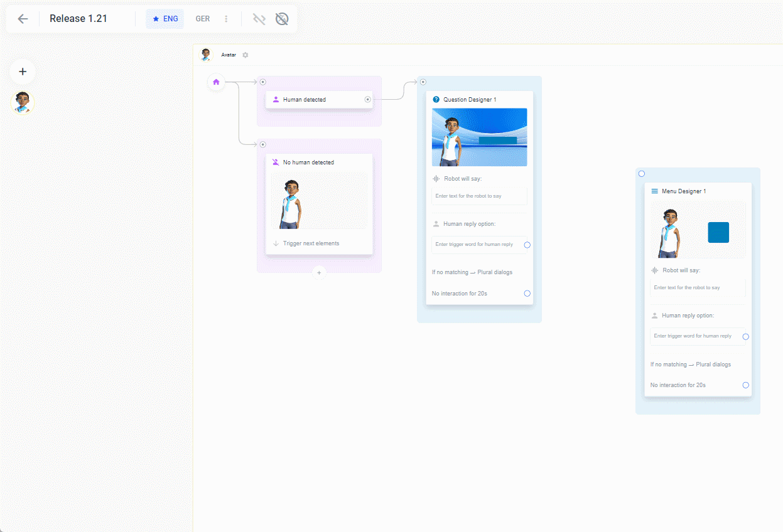The height and width of the screenshot is (532, 783).
Task: Click Trigger next elements
Action: point(311,243)
